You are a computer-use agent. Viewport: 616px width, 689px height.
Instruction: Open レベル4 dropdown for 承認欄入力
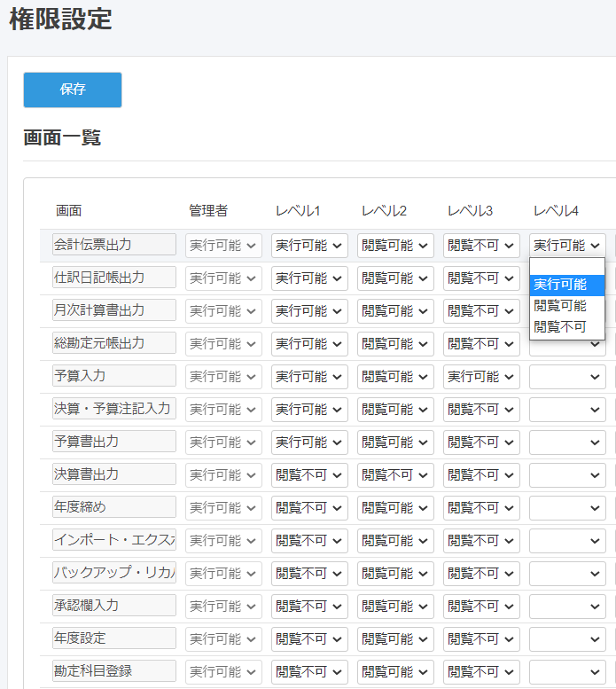pos(567,607)
